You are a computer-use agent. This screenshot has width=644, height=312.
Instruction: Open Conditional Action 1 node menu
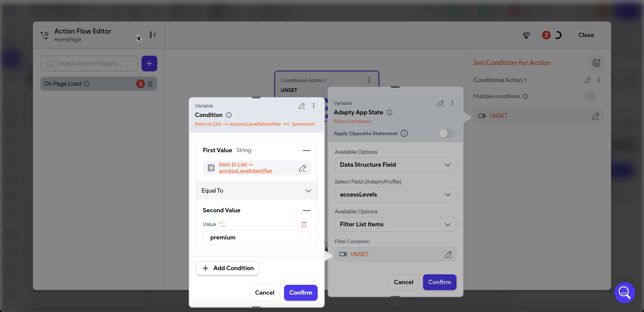(x=368, y=80)
